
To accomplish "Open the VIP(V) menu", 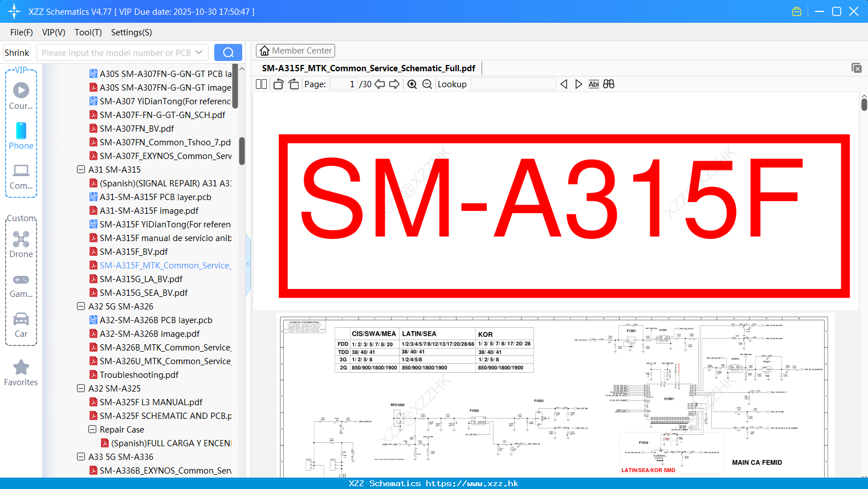I will click(54, 32).
